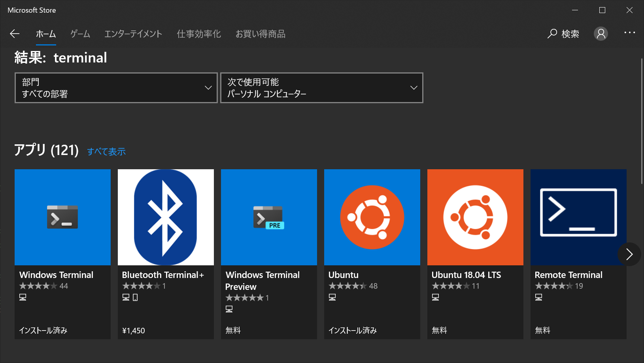Image resolution: width=644 pixels, height=363 pixels.
Task: Click 無料 under Remote Terminal
Action: point(543,331)
